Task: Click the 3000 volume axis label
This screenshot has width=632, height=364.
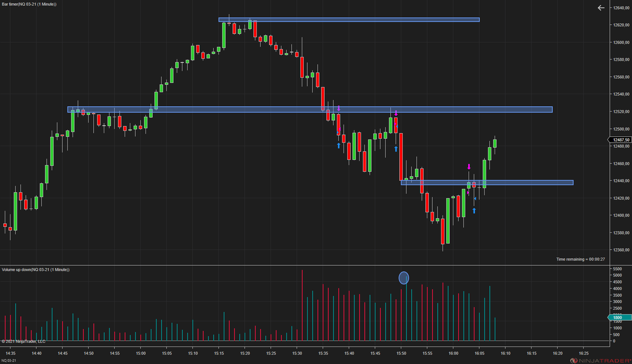Action: tap(617, 302)
